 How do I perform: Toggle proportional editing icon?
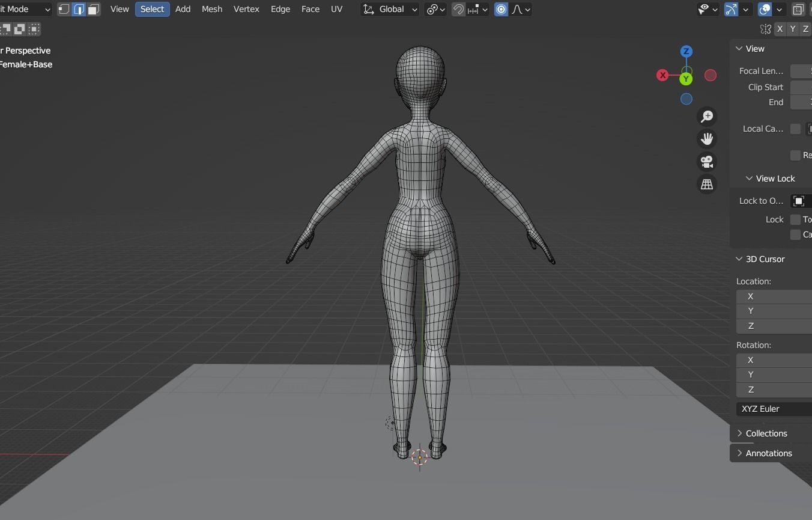501,9
